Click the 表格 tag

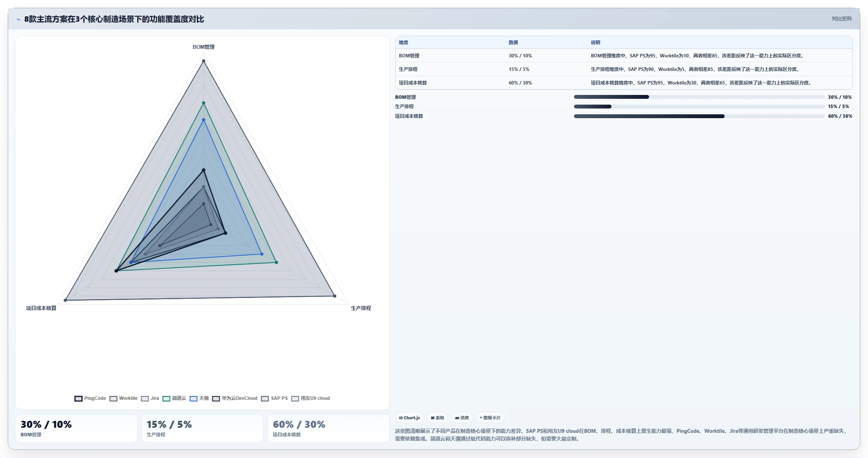pos(437,418)
